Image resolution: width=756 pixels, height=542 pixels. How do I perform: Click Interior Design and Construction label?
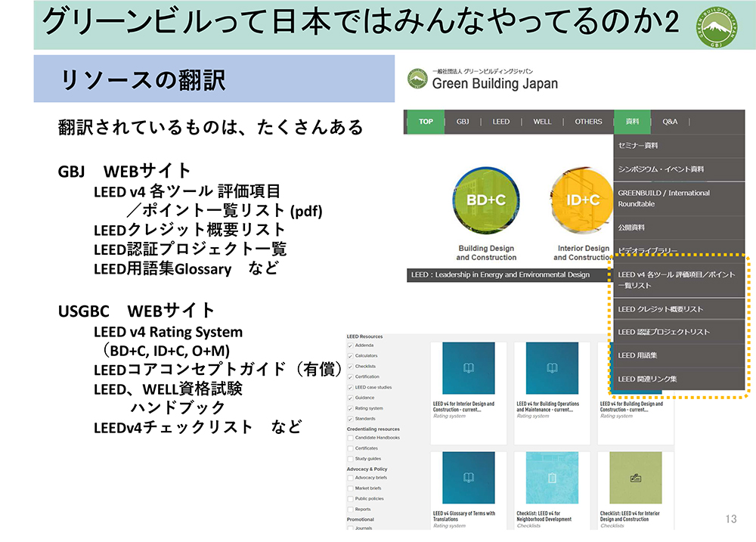pos(582,253)
